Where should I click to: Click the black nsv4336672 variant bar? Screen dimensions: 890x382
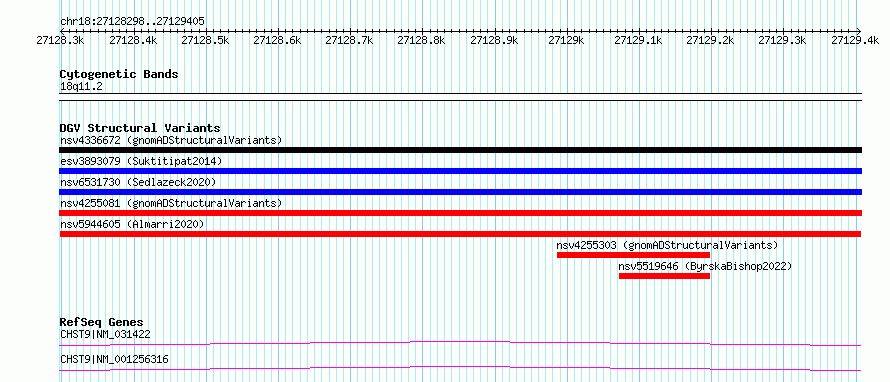[x=460, y=150]
